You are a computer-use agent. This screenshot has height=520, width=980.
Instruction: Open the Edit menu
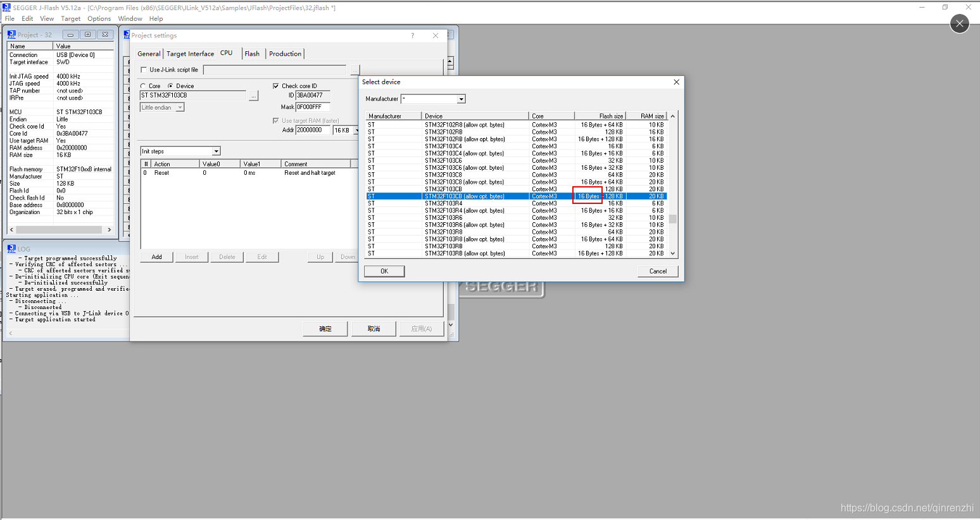(x=27, y=19)
